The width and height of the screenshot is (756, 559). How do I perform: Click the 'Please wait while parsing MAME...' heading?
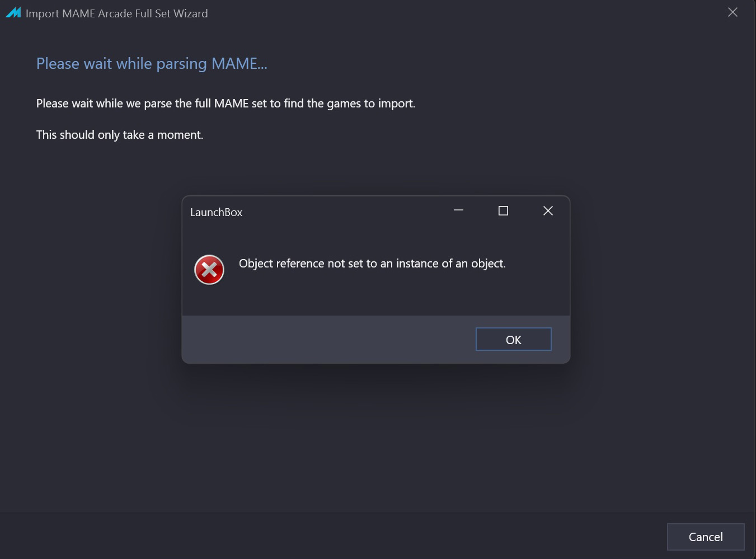152,64
